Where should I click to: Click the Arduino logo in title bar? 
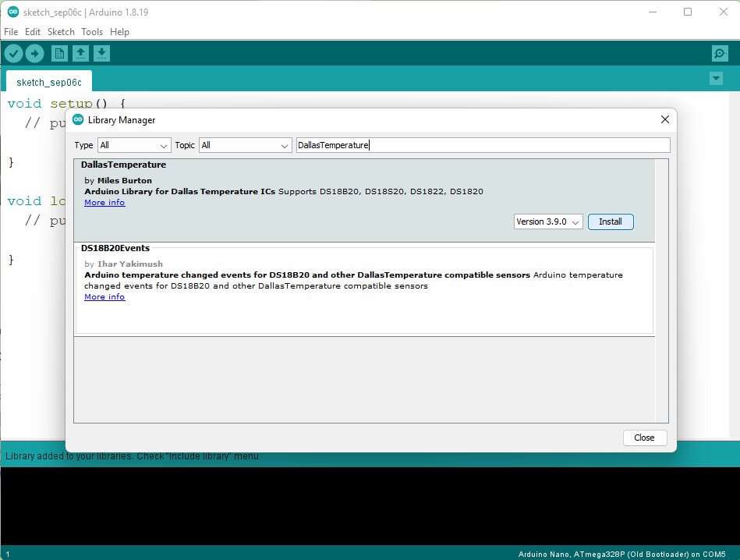click(x=13, y=12)
